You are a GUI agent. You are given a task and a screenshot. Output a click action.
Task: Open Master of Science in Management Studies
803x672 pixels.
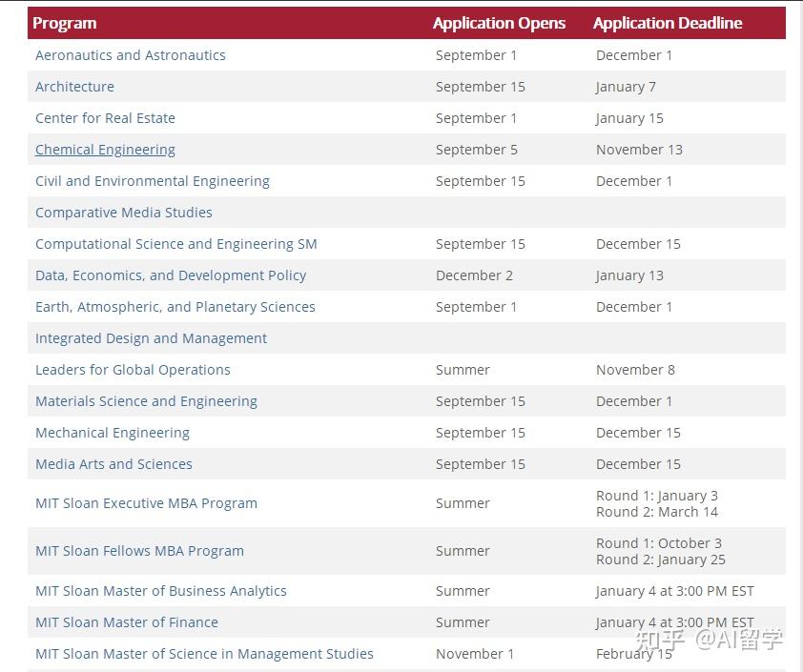(204, 654)
